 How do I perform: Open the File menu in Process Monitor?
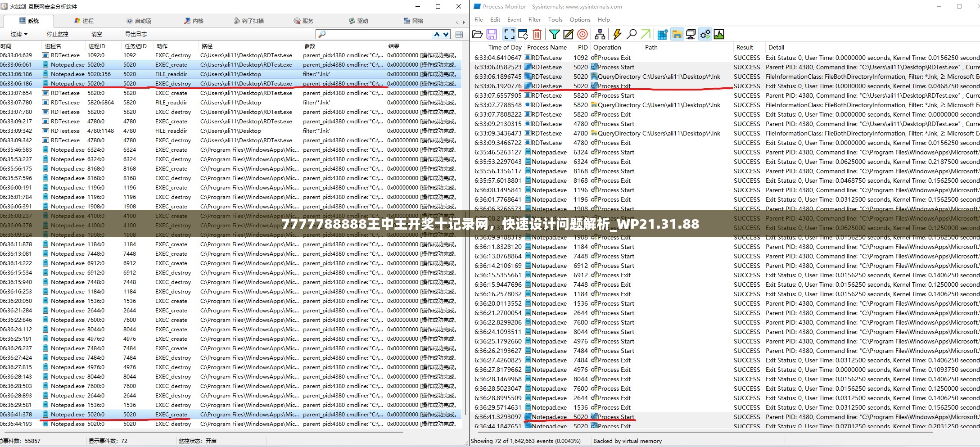(479, 19)
